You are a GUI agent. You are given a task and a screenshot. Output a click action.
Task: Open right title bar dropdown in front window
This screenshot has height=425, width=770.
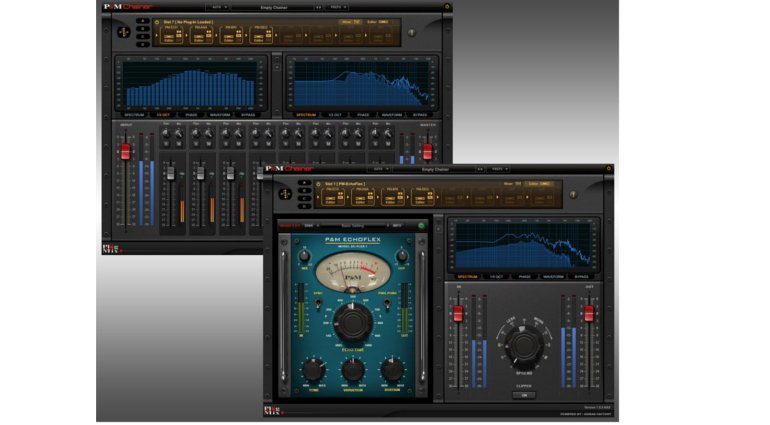point(499,169)
